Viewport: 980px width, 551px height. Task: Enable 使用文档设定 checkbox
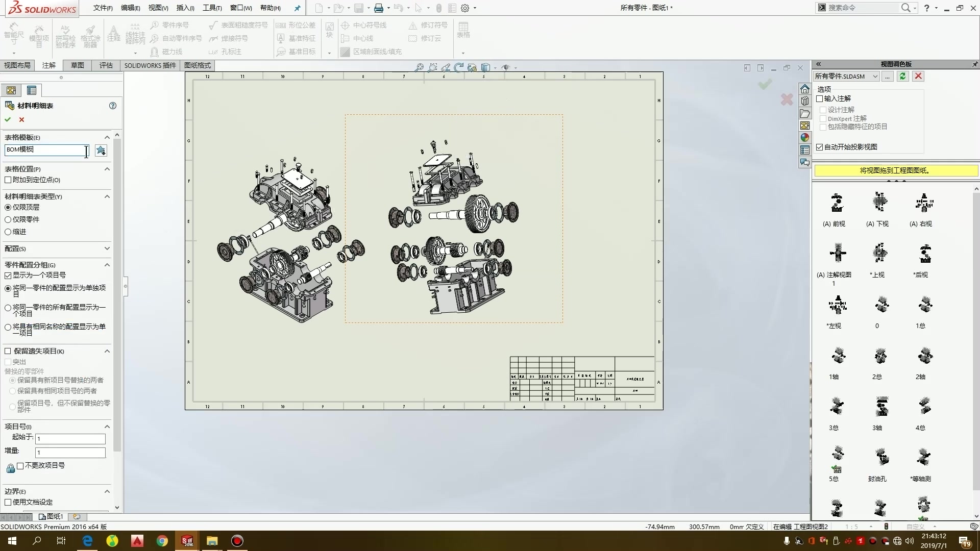pos(8,503)
